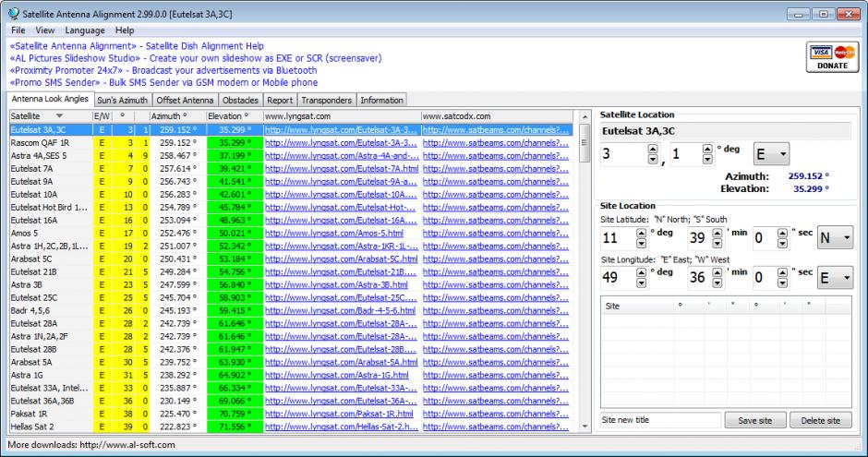Image resolution: width=868 pixels, height=457 pixels.
Task: Open Promo SMS Sender link
Action: 163,82
